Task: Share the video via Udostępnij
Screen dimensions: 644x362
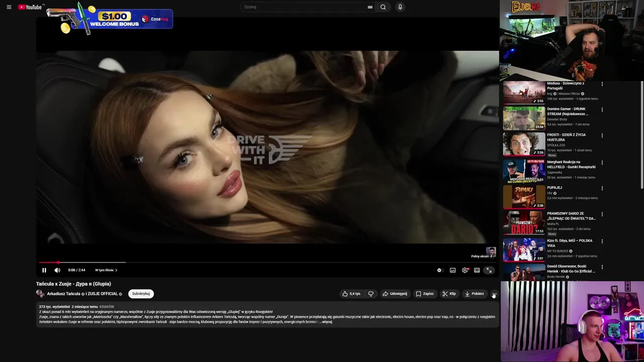Action: pyautogui.click(x=395, y=294)
